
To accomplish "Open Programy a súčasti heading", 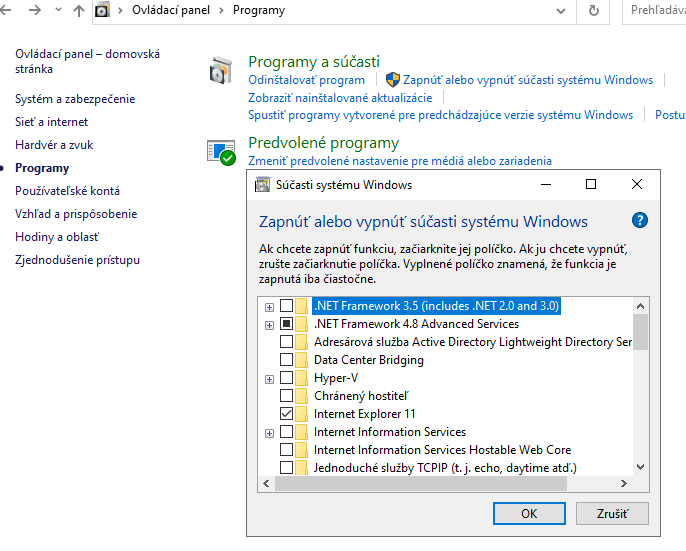I will click(314, 62).
